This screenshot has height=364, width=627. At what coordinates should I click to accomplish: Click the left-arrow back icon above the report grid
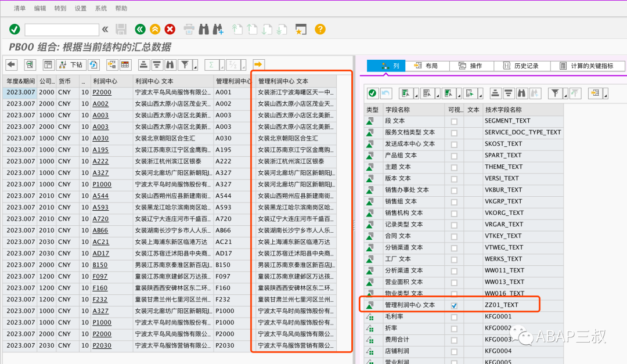point(12,64)
